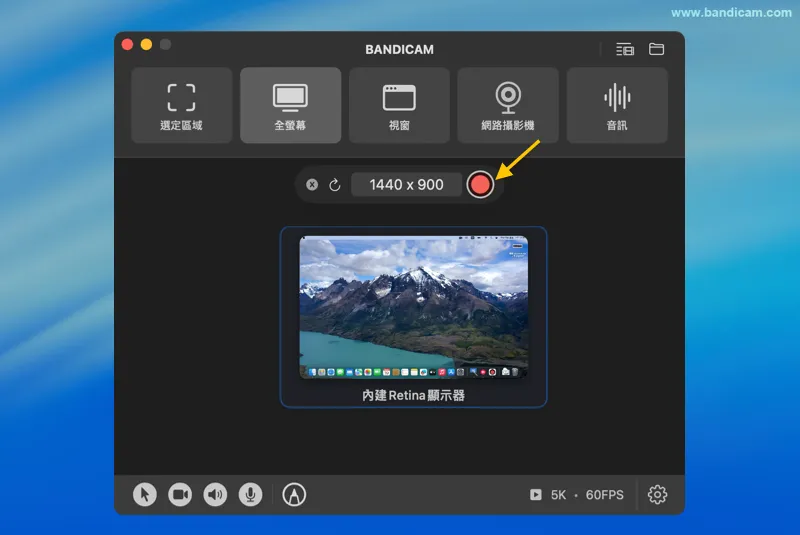This screenshot has height=535, width=800.
Task: Select the 選定區域 capture mode
Action: coord(182,105)
